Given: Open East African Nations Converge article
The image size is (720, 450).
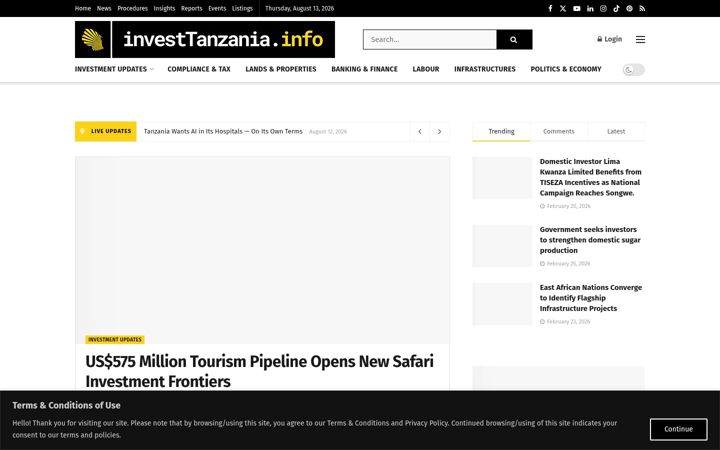Looking at the screenshot, I should click(591, 298).
